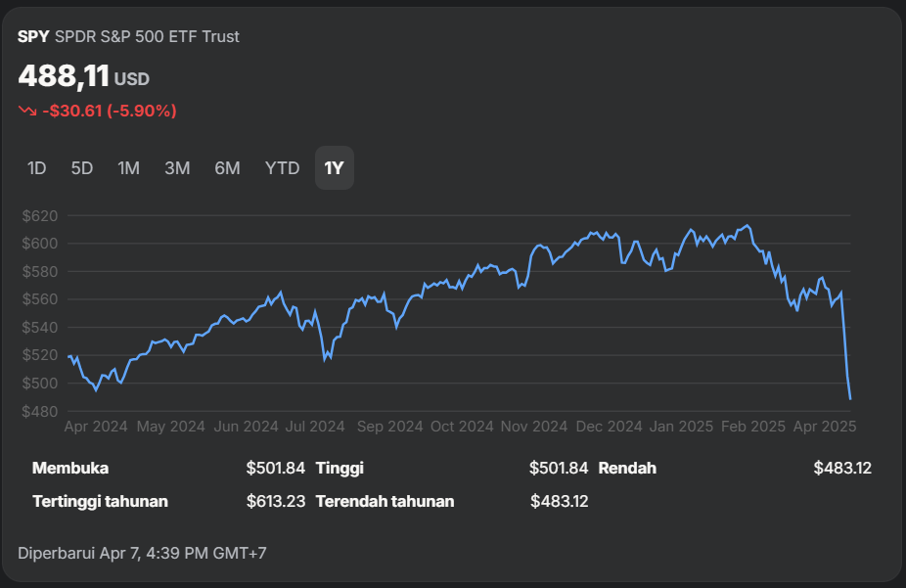Click the red downward trend arrow icon

(27, 111)
